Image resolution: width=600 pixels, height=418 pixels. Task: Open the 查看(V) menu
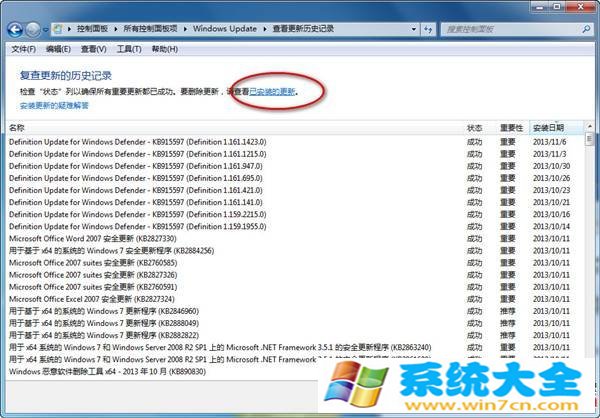(93, 49)
